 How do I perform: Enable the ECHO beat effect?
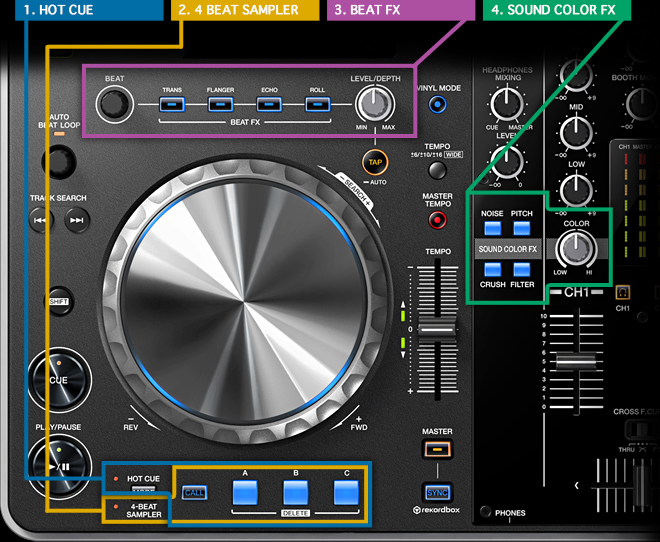click(x=269, y=104)
